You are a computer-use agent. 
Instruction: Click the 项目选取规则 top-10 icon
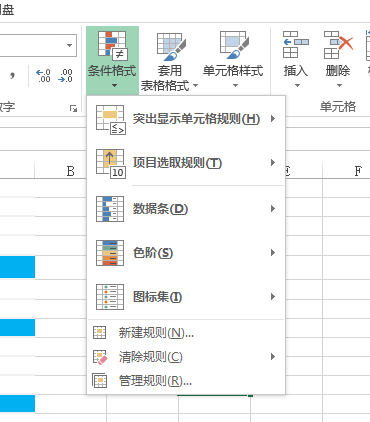click(110, 164)
